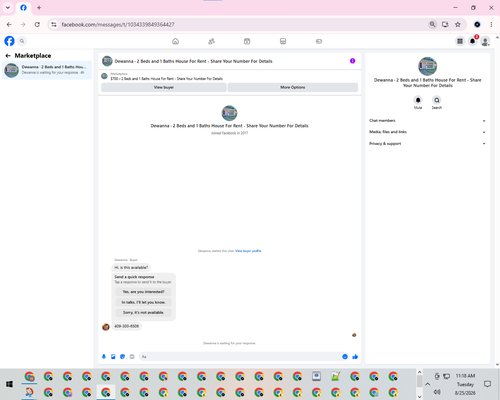Expand the Chat members section

click(427, 120)
